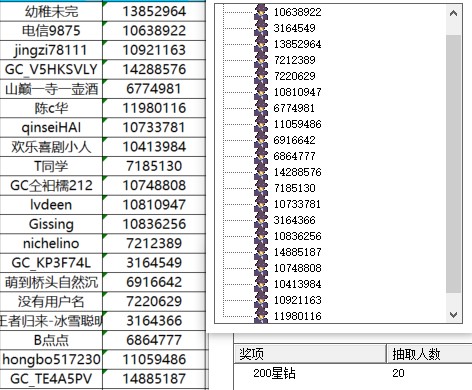The image size is (472, 390).
Task: Click spreadsheet ID cell 13852964
Action: pyautogui.click(x=154, y=12)
